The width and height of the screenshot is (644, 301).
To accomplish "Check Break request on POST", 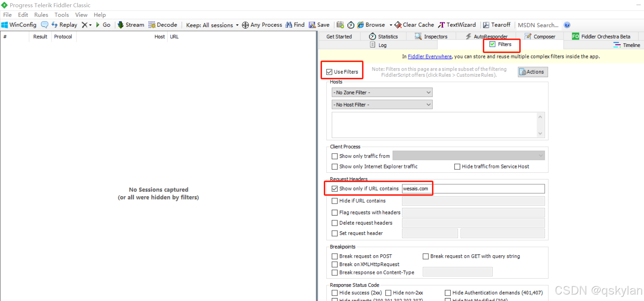I will click(335, 256).
